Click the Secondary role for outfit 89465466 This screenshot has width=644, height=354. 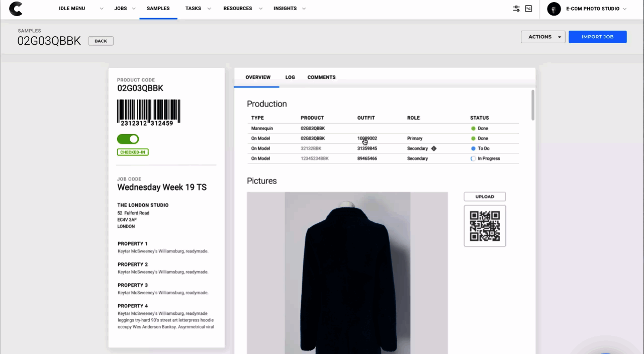(x=417, y=158)
